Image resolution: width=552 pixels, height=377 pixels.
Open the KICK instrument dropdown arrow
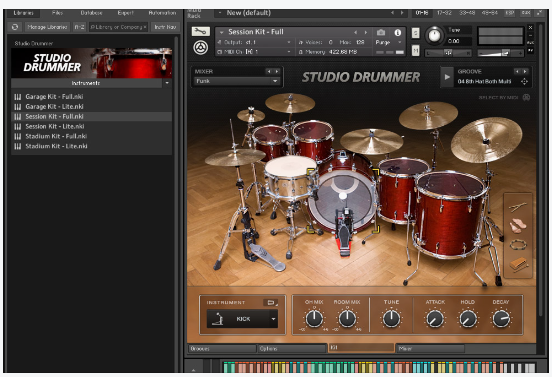pos(273,319)
